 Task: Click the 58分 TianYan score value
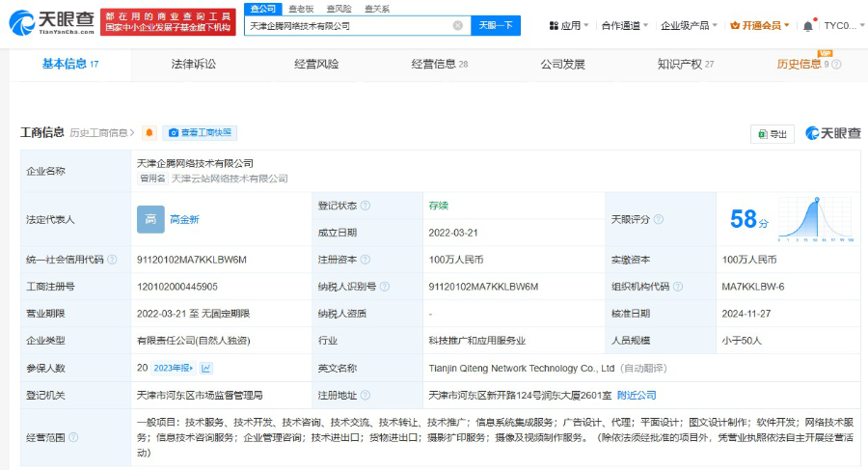[749, 219]
